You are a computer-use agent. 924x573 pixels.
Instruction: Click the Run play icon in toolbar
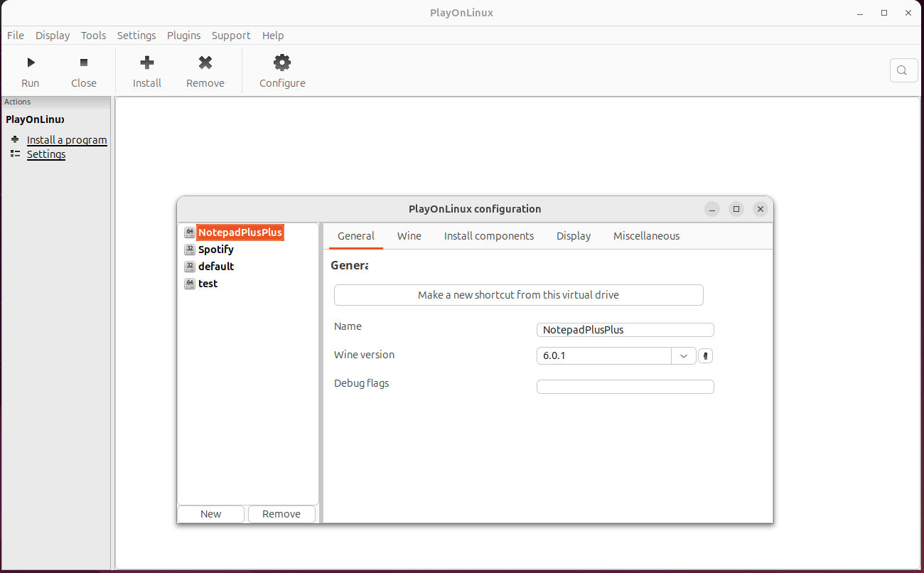(x=31, y=63)
